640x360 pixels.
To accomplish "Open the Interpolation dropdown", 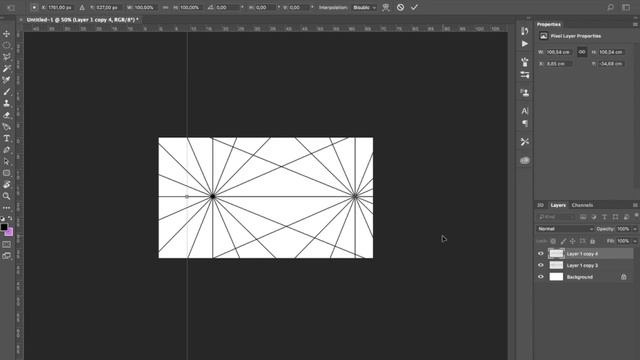I will [364, 7].
